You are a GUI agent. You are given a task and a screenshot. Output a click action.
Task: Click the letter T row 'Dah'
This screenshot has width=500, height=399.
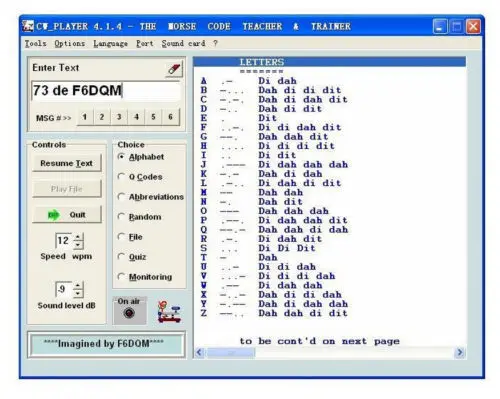[268, 258]
